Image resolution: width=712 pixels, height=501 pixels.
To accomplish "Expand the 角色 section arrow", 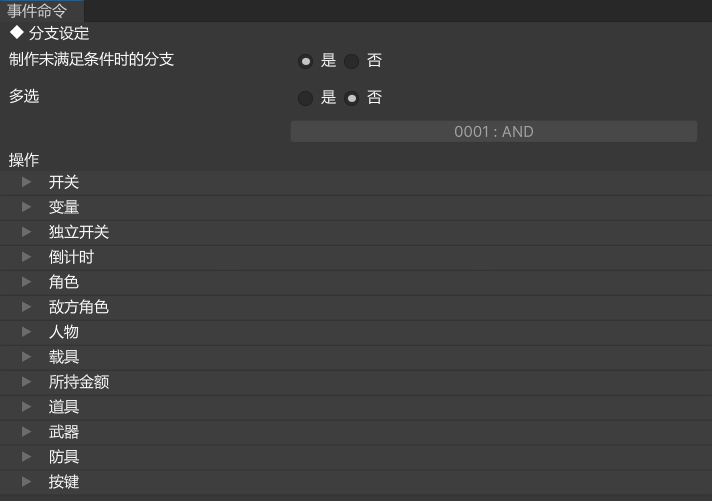I will click(x=27, y=282).
